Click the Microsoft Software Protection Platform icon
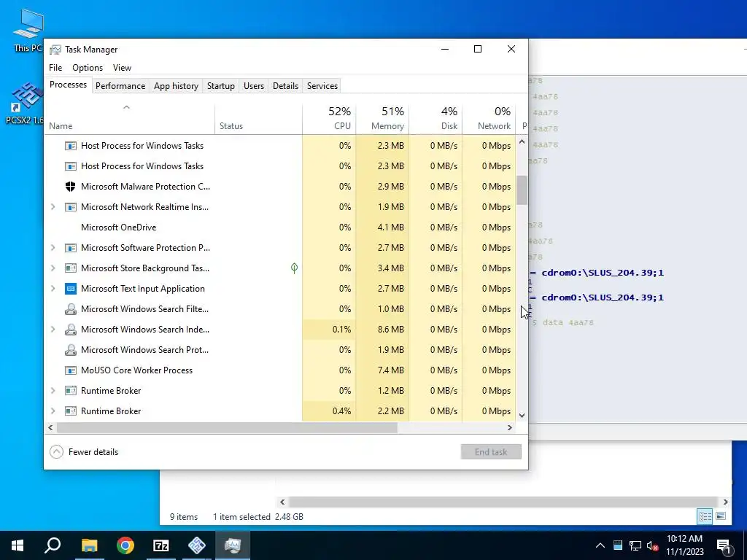 pyautogui.click(x=71, y=248)
